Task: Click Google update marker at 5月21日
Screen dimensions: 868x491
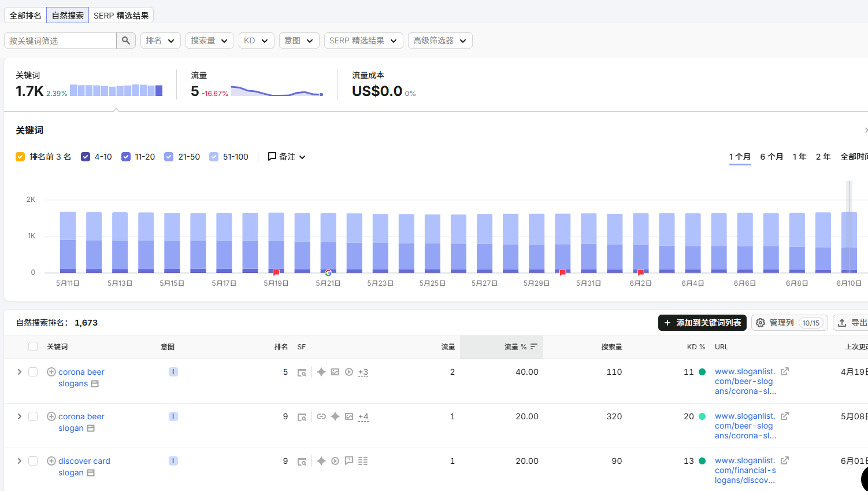Action: coord(328,272)
